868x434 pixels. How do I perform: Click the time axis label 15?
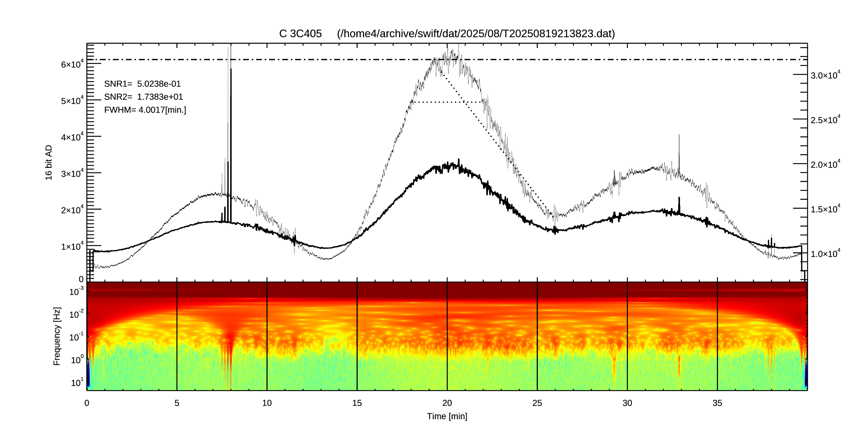[x=357, y=403]
